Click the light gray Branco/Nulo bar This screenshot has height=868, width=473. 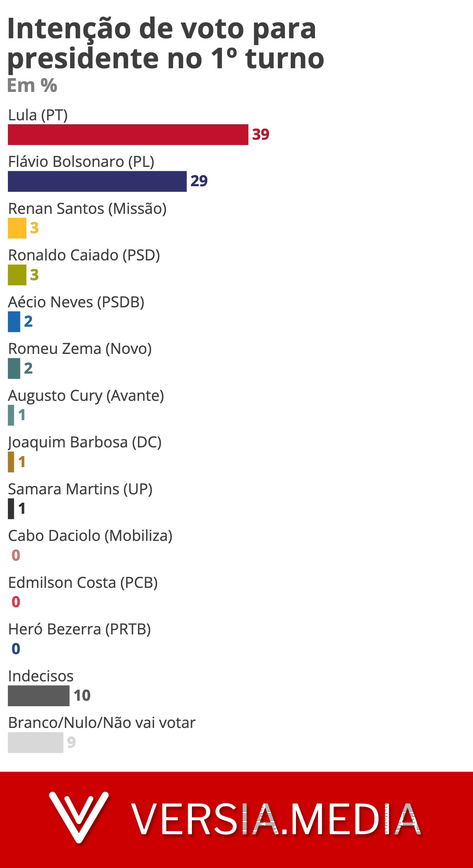[35, 743]
